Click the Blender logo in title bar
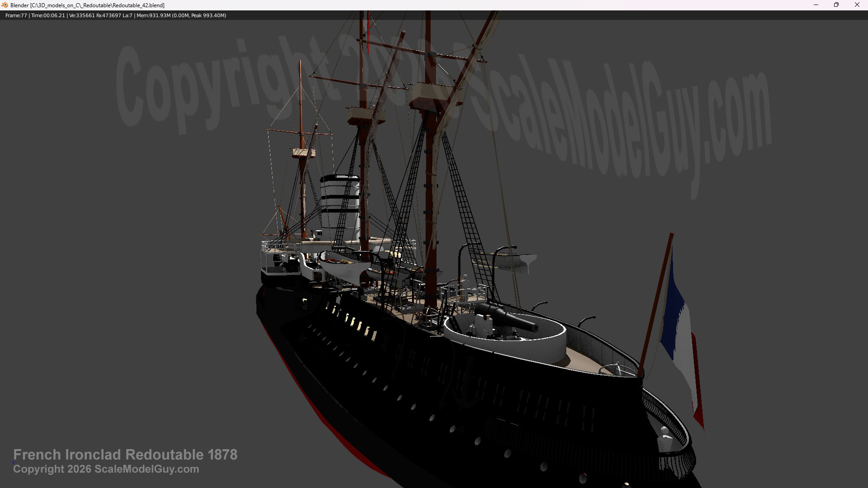 tap(5, 5)
